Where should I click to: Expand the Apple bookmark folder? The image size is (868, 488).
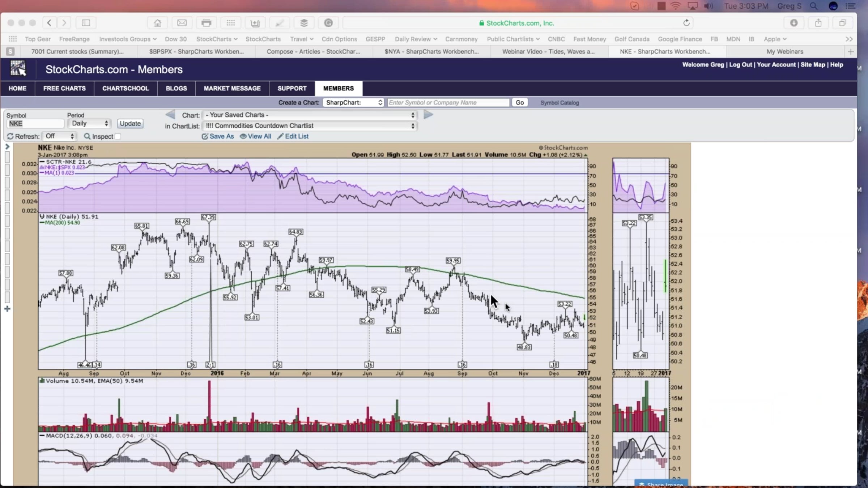click(x=775, y=39)
